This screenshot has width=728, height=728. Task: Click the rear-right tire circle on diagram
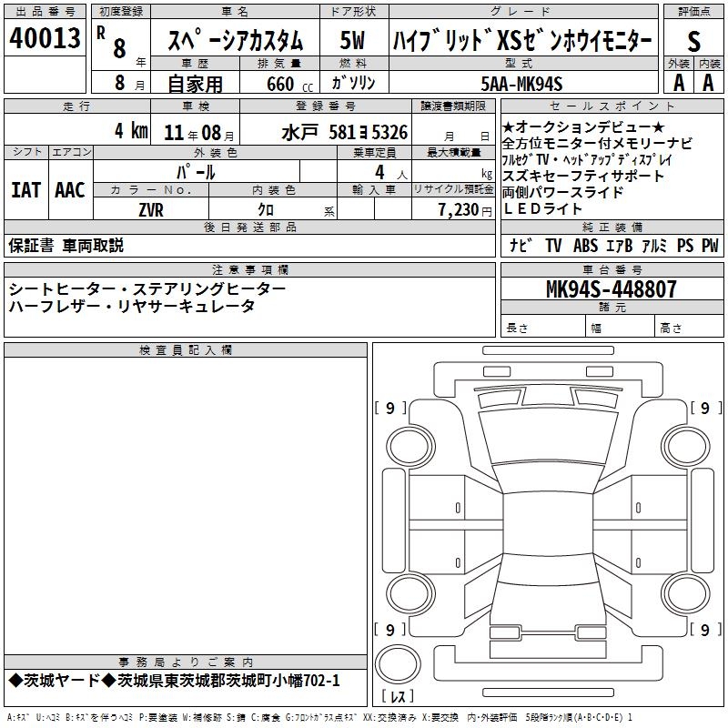tap(686, 594)
